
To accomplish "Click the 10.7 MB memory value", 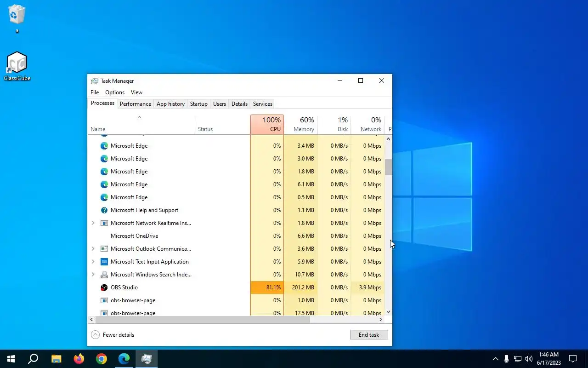I will 305,275.
